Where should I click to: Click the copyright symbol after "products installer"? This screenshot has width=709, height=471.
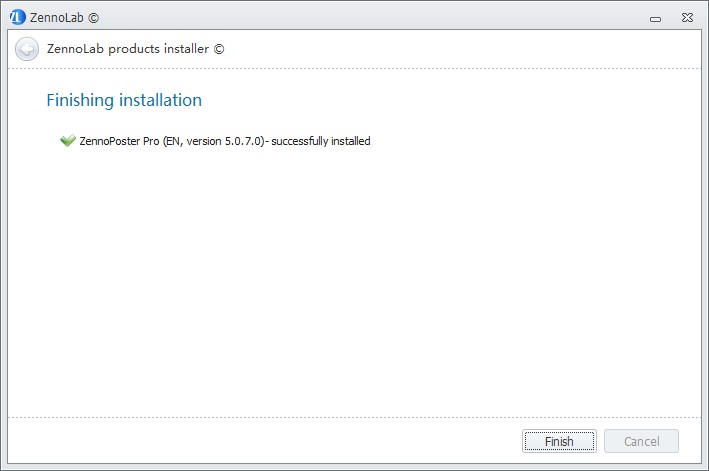[x=219, y=49]
